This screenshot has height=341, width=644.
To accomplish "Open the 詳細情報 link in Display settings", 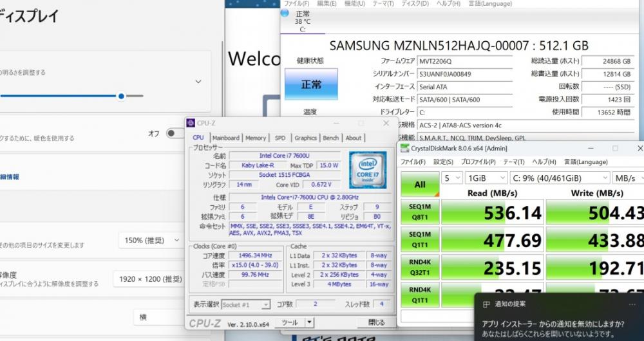I will tap(9, 177).
